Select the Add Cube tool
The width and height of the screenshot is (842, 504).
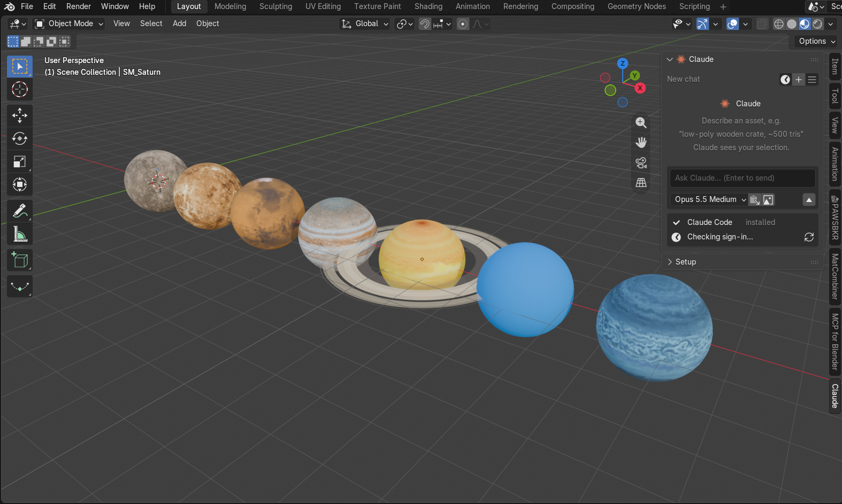click(20, 260)
